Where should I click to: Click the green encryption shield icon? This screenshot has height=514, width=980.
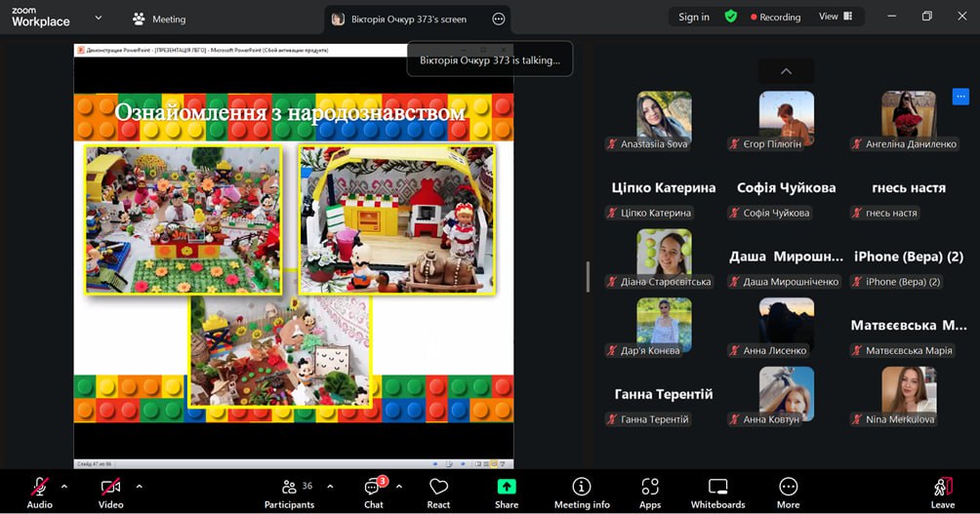coord(730,17)
